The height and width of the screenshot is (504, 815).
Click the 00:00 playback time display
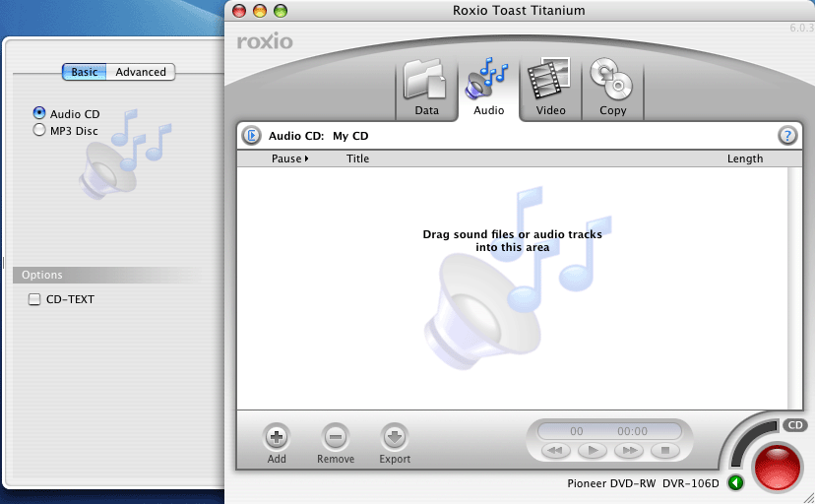pyautogui.click(x=632, y=431)
